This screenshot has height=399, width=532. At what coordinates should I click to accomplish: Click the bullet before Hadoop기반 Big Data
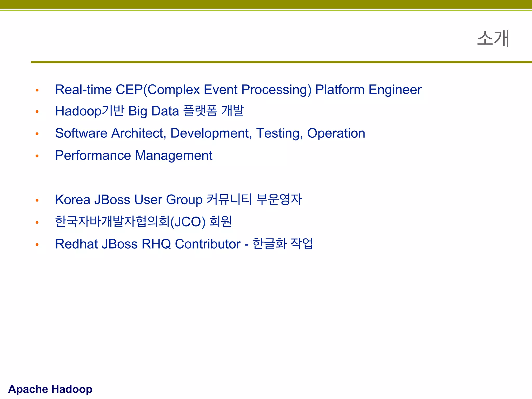point(37,112)
